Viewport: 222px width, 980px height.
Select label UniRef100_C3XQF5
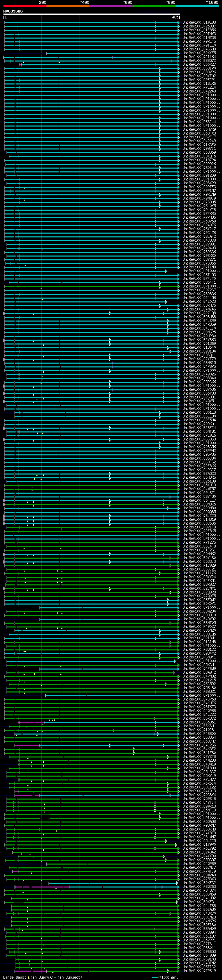[x=199, y=156]
